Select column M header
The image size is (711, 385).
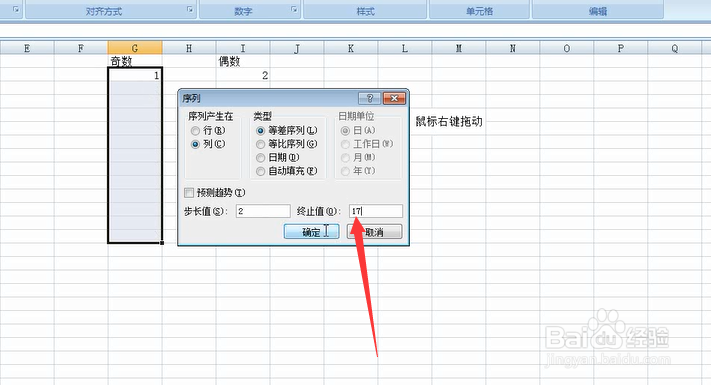tap(458, 48)
